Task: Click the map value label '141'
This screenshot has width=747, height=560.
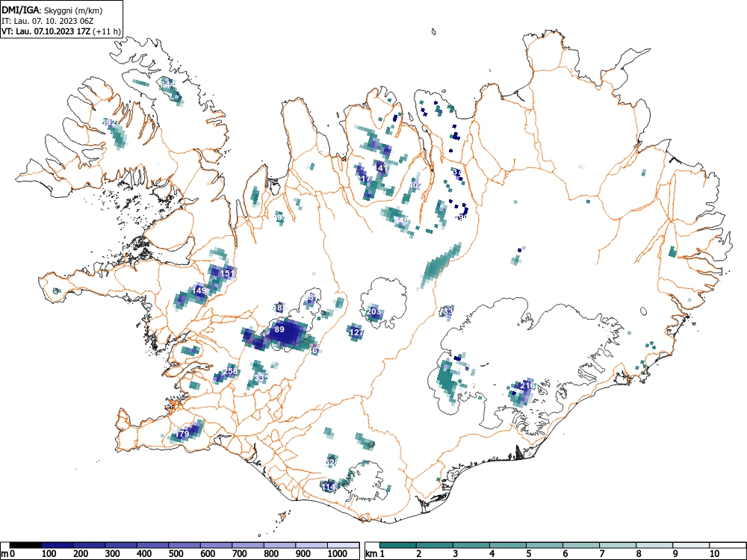Action: 381,168
